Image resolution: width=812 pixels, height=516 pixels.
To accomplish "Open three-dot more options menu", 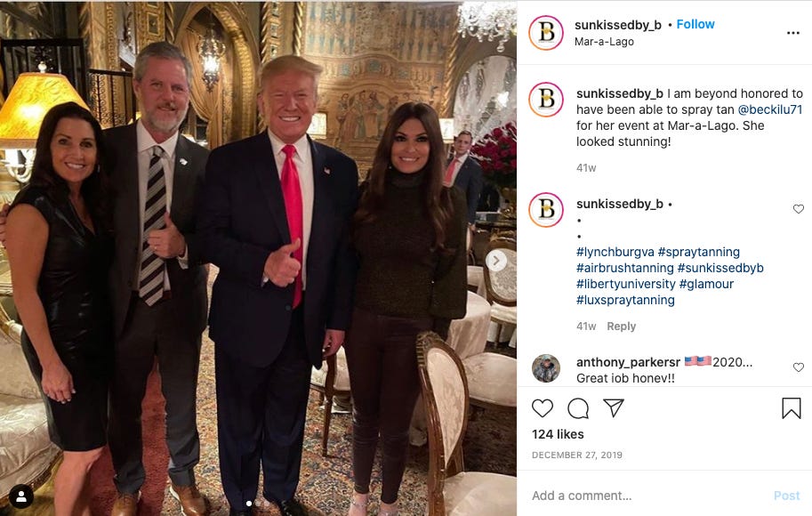I will (x=792, y=33).
